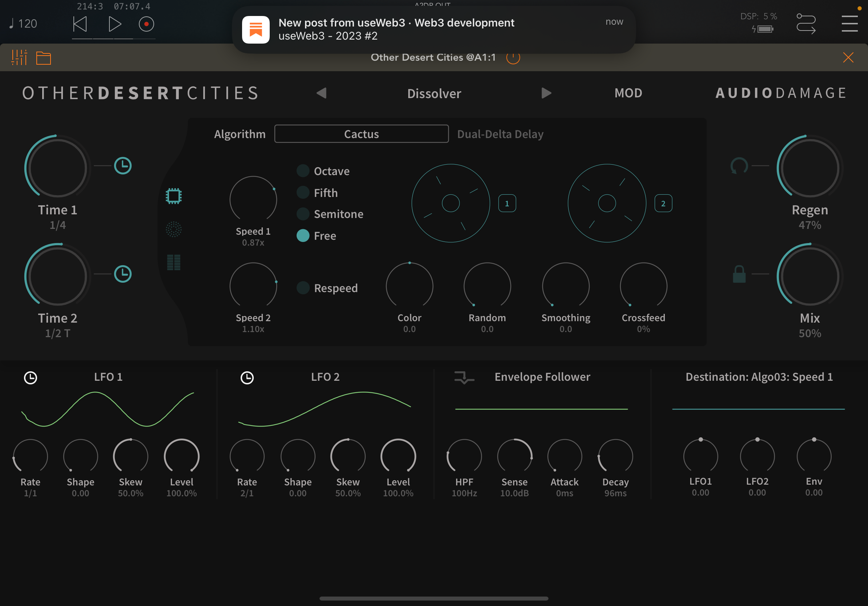Adjust the Time 1 knob

coord(58,168)
